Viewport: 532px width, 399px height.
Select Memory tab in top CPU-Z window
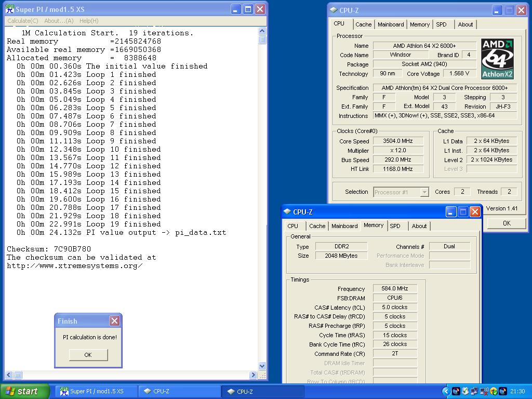click(420, 24)
